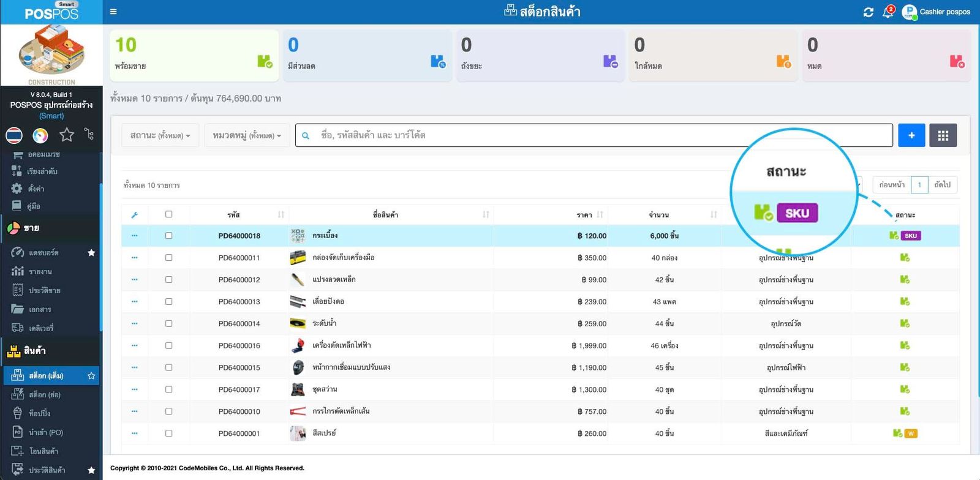Open the notifications bell
The height and width of the screenshot is (480, 980).
(x=888, y=12)
